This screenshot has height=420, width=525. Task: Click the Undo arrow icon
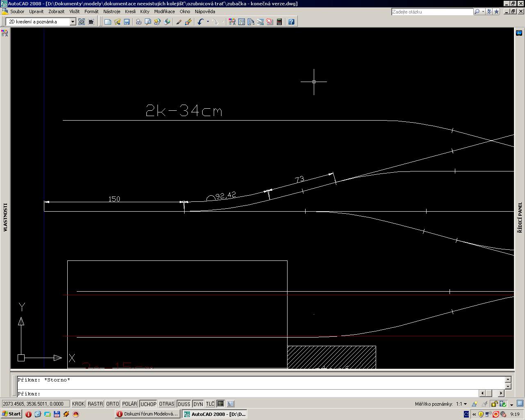pos(200,22)
